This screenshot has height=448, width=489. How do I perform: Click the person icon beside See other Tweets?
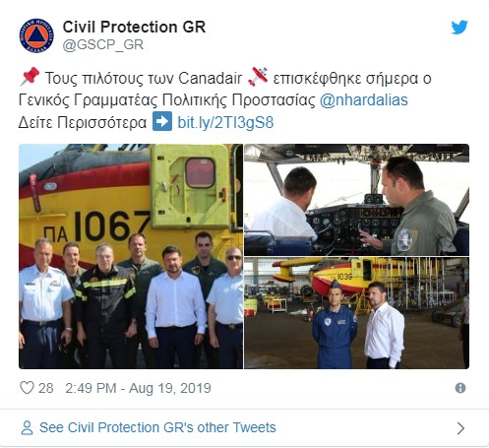tap(27, 427)
